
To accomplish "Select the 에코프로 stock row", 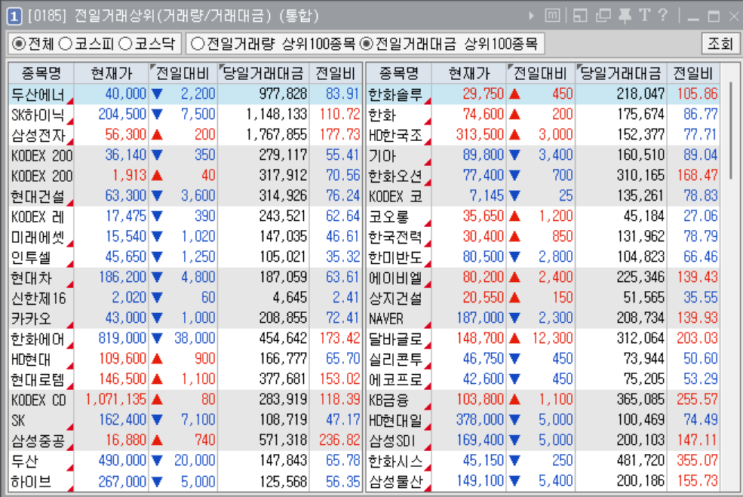I will (x=543, y=380).
